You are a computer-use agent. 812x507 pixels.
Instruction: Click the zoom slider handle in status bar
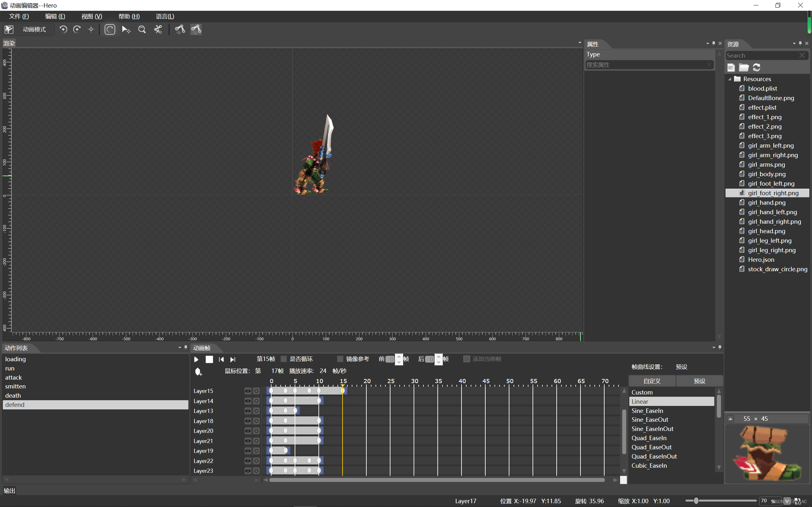click(x=696, y=501)
